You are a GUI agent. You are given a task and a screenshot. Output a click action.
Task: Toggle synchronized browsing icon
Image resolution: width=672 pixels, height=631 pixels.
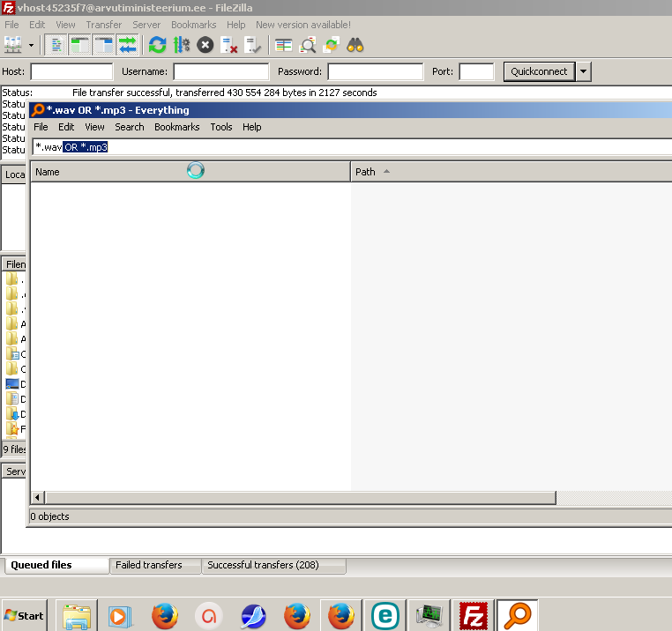(x=332, y=45)
